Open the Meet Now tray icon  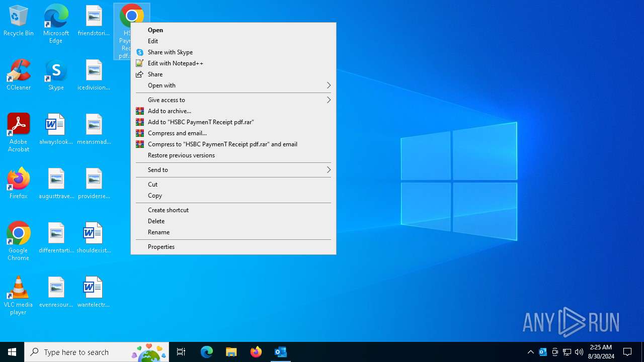(x=555, y=352)
